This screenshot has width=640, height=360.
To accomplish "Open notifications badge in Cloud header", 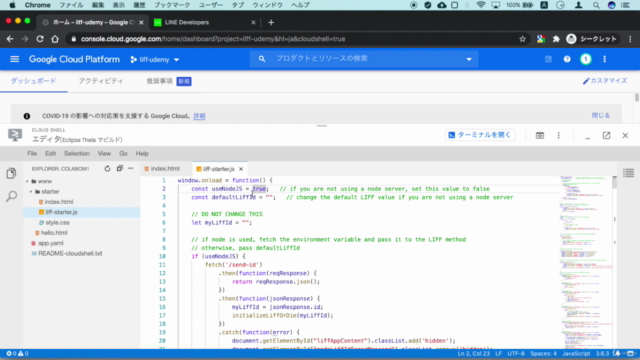I will tap(586, 60).
